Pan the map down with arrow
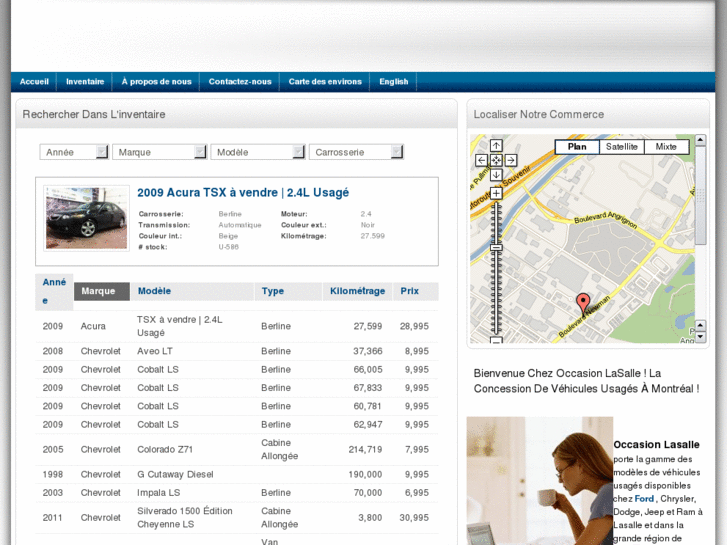This screenshot has width=727, height=545. tap(496, 175)
